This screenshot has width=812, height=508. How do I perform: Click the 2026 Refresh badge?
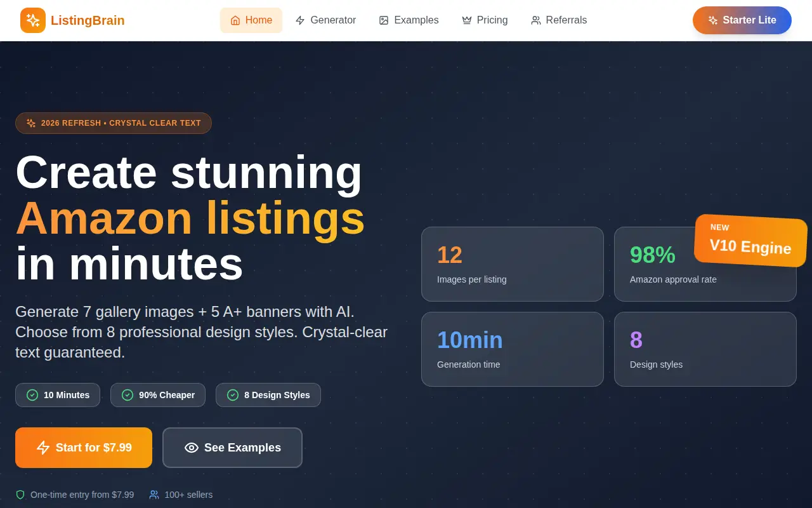(114, 123)
